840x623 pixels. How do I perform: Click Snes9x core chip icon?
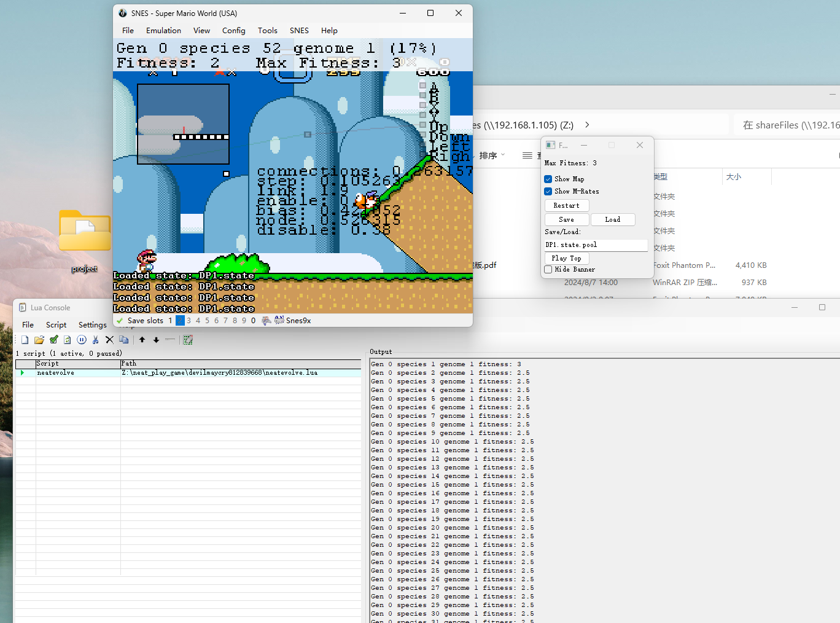click(x=279, y=320)
